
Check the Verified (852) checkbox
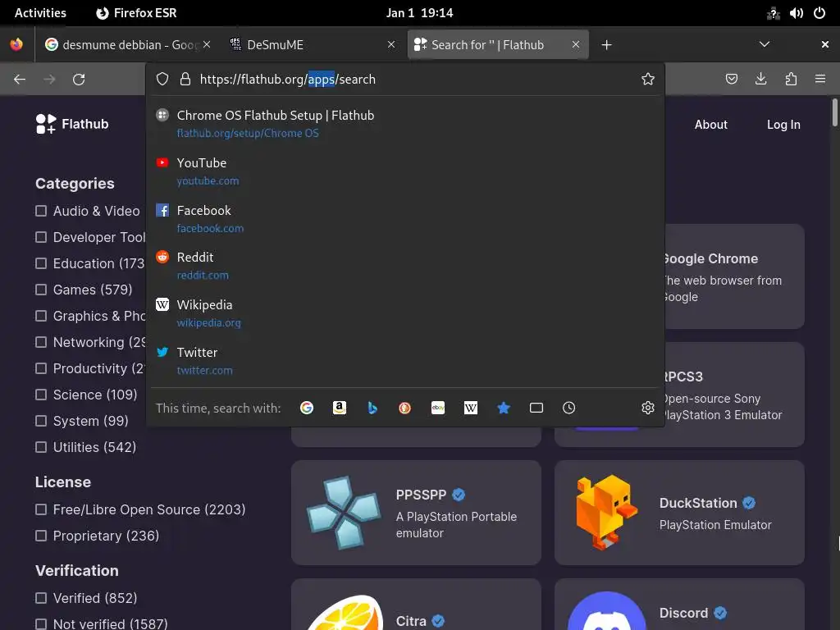pyautogui.click(x=41, y=598)
